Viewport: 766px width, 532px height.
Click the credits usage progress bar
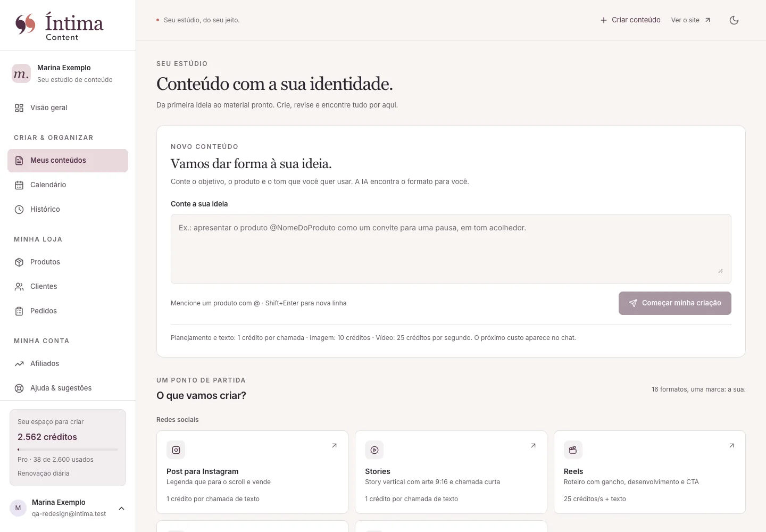point(68,450)
